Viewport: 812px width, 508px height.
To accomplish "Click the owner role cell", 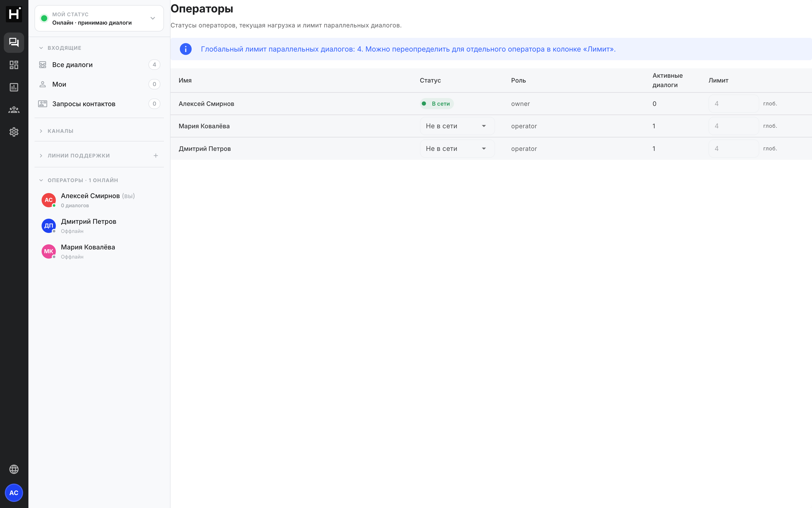I will (520, 103).
